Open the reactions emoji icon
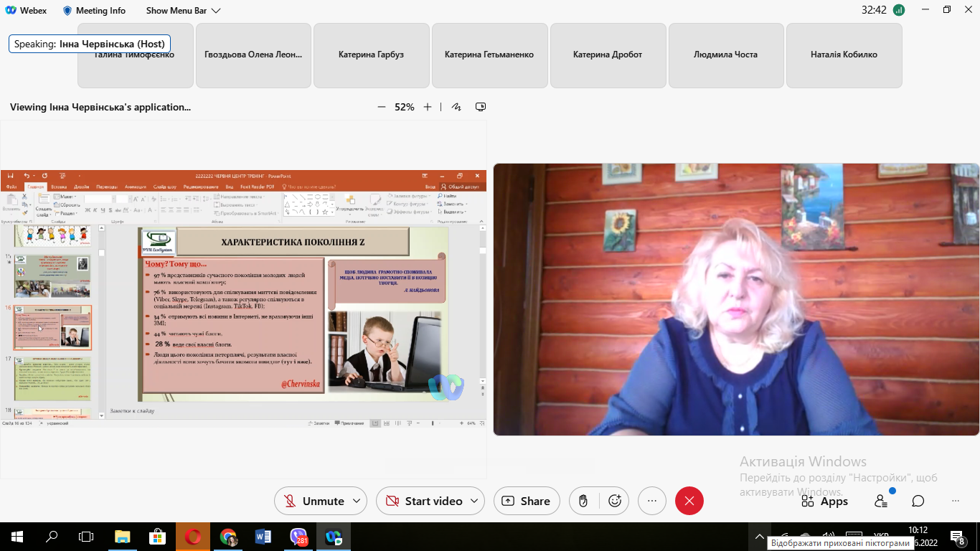Image resolution: width=980 pixels, height=551 pixels. (x=614, y=501)
